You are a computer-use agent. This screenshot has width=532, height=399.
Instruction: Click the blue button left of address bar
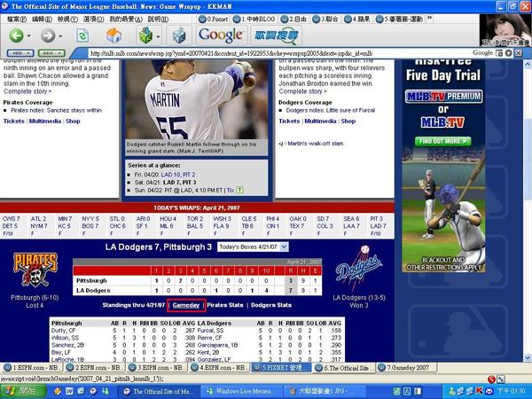pos(20,53)
